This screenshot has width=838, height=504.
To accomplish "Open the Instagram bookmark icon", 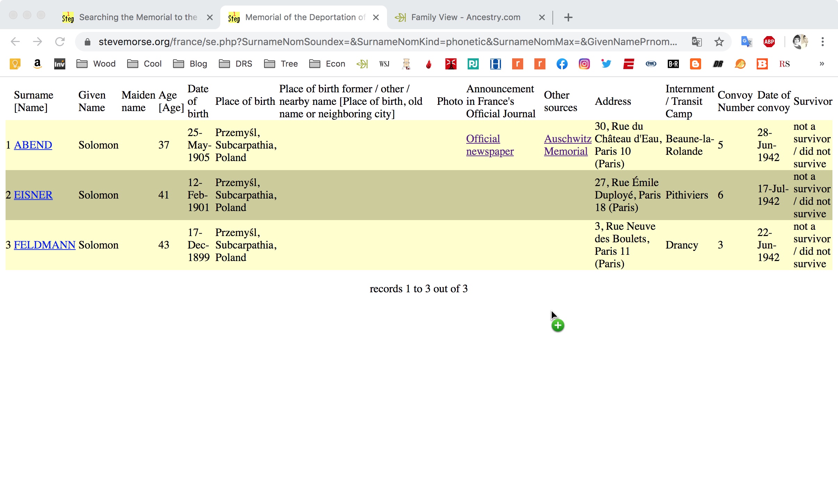I will (x=584, y=64).
